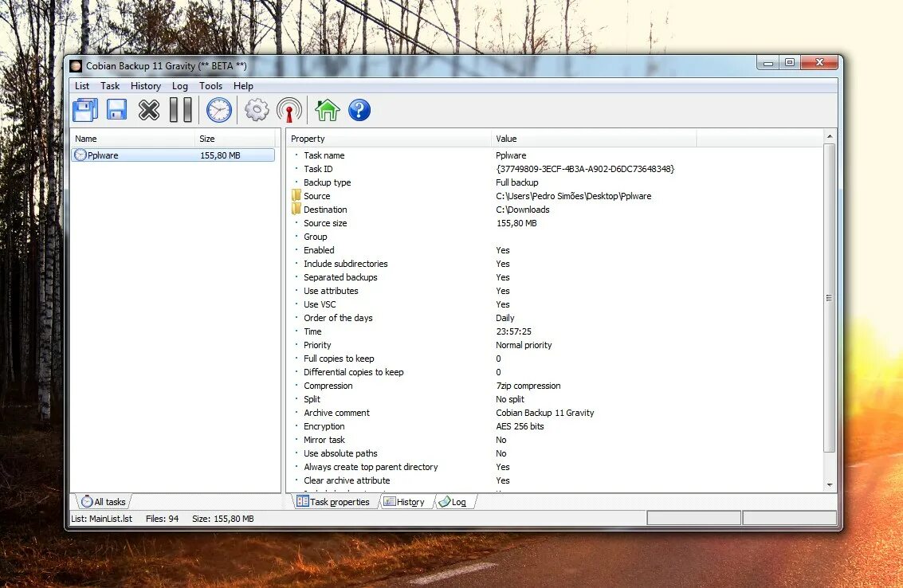Image resolution: width=903 pixels, height=588 pixels.
Task: Open the Help menu
Action: coord(243,86)
